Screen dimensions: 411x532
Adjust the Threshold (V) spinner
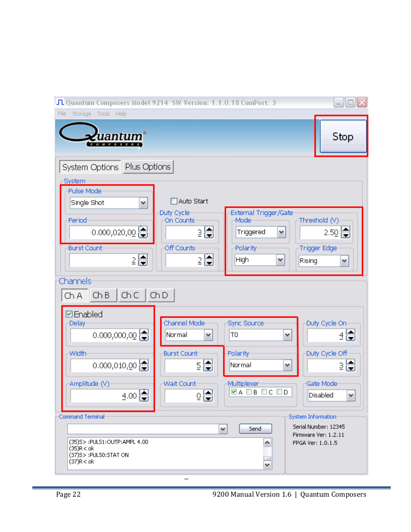pos(346,233)
